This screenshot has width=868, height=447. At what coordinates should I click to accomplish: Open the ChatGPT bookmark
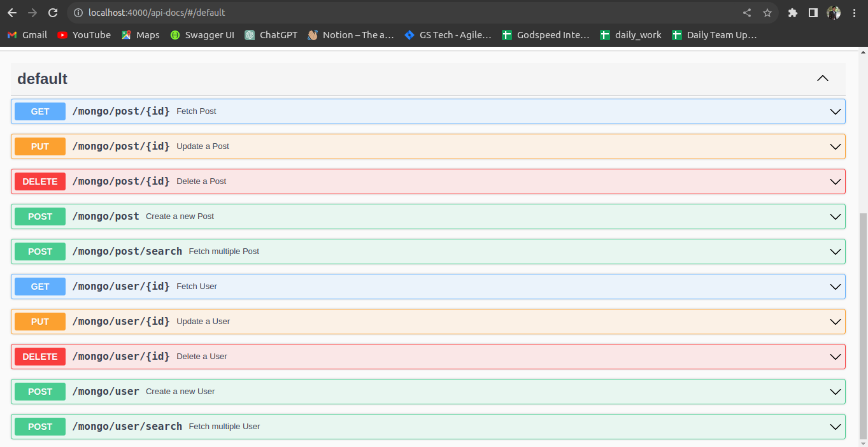point(271,35)
